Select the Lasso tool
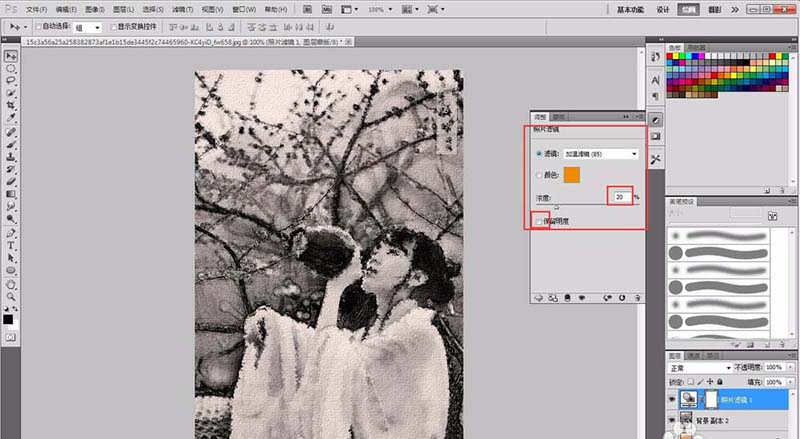The height and width of the screenshot is (439, 800). coord(11,82)
